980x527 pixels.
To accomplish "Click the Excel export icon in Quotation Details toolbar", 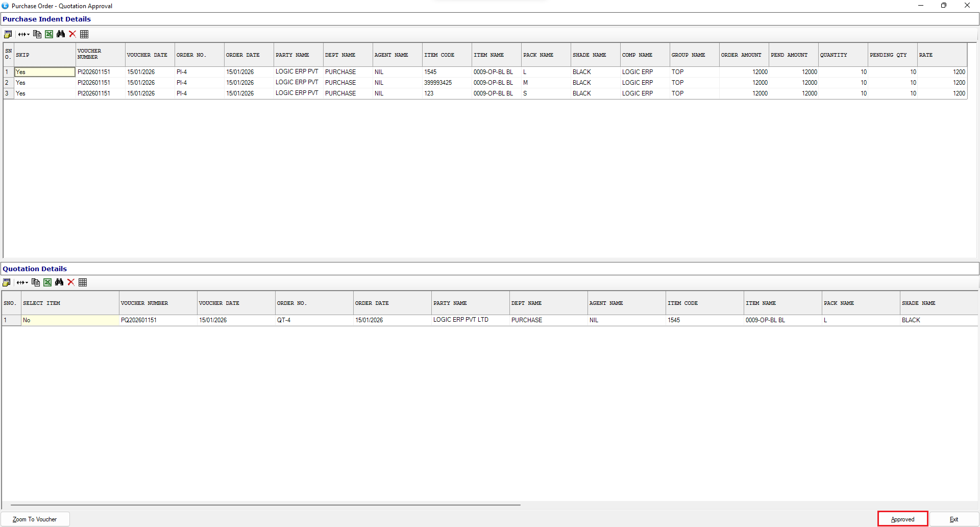I will click(x=47, y=282).
